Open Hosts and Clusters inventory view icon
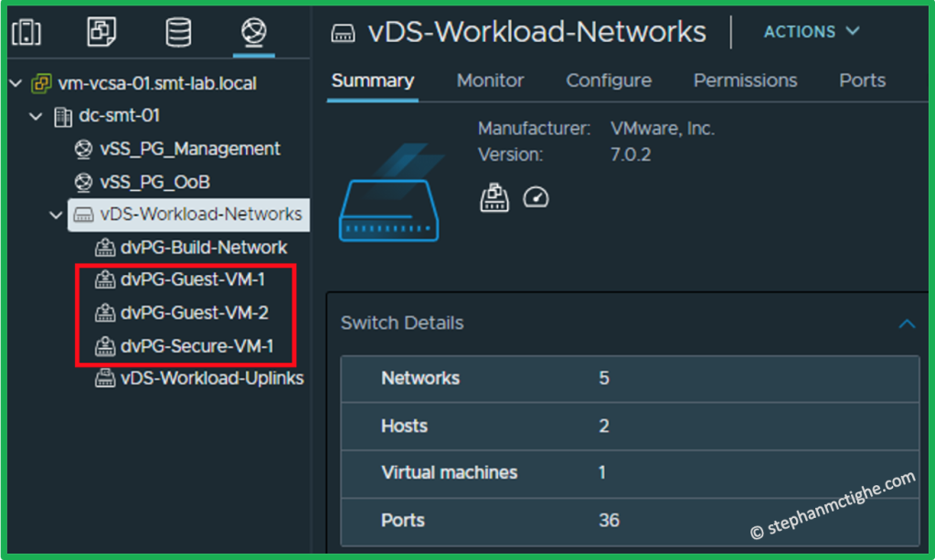935x560 pixels. (x=27, y=33)
